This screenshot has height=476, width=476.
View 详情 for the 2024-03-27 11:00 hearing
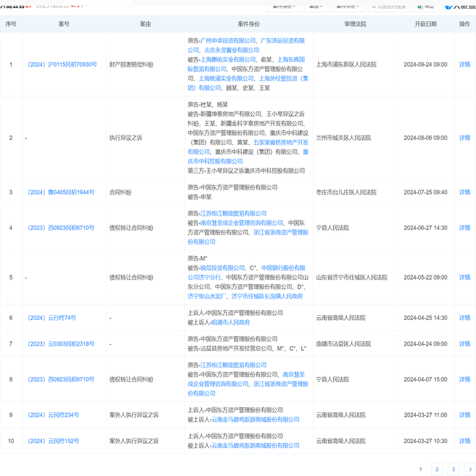click(464, 415)
